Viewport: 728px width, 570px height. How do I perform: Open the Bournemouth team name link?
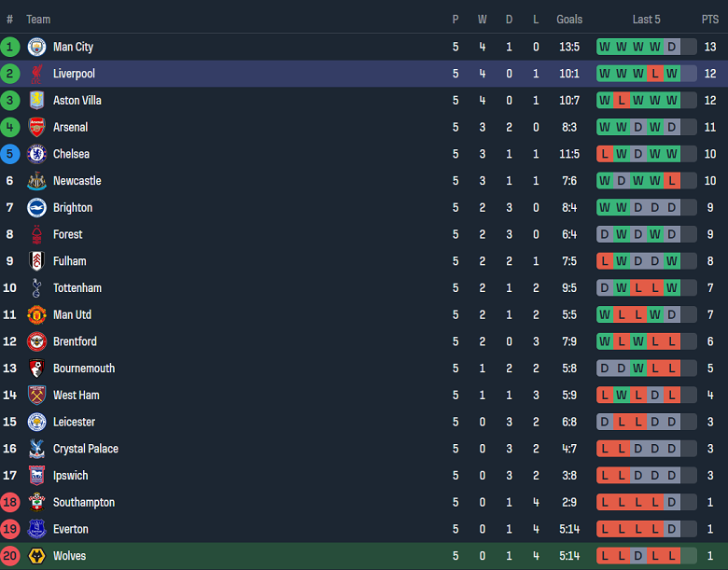coord(84,368)
